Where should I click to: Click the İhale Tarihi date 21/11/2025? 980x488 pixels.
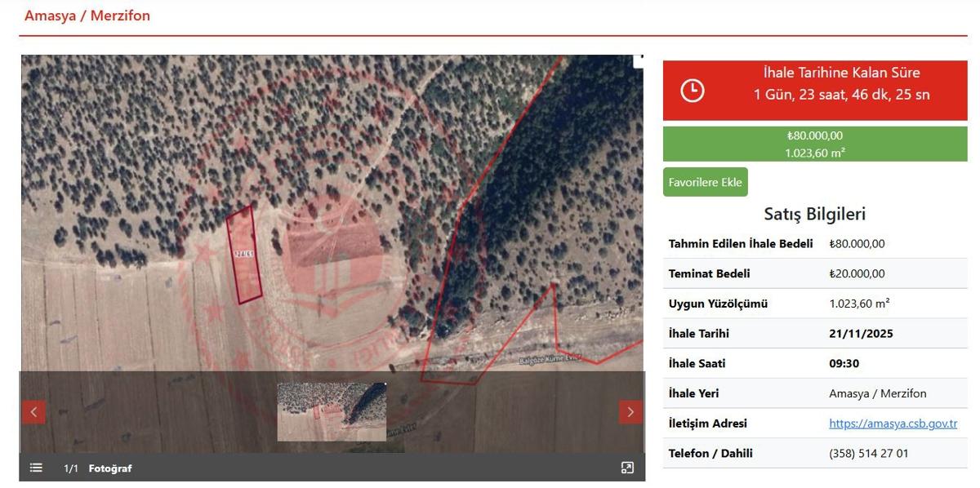861,334
